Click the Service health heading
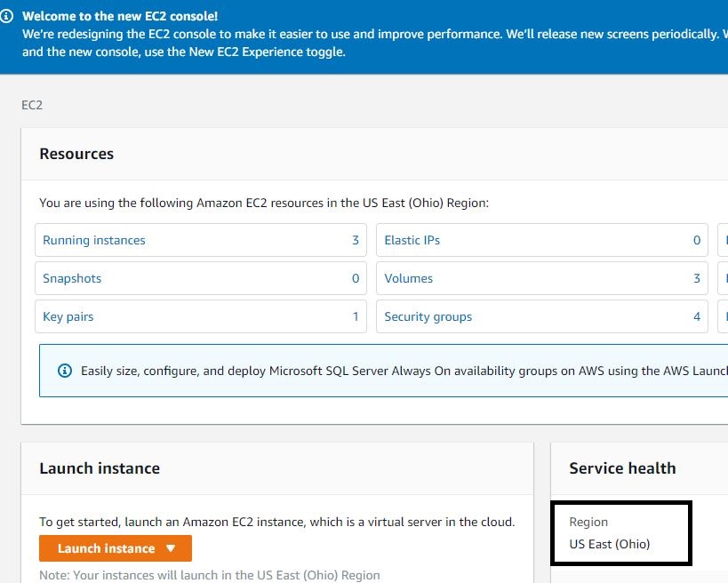This screenshot has height=583, width=728. tap(622, 468)
